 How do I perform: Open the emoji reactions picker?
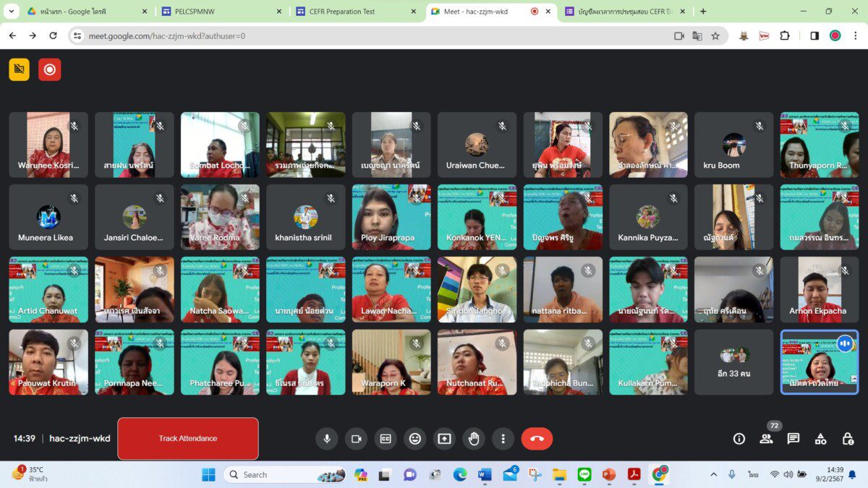(414, 438)
